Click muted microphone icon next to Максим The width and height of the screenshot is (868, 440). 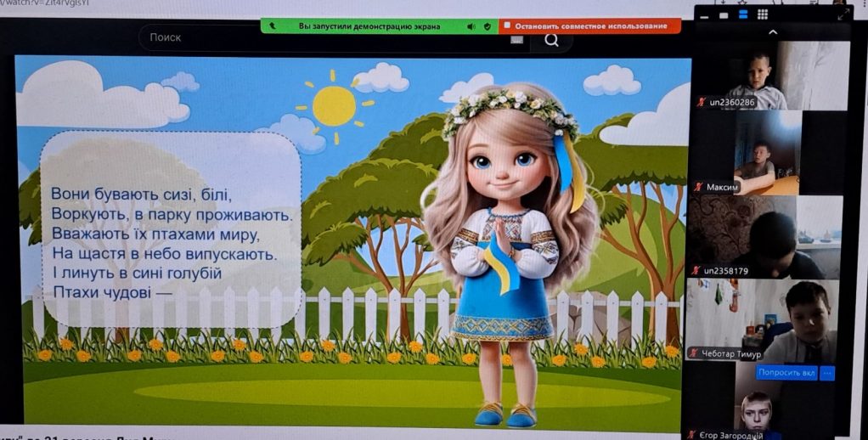[x=699, y=187]
